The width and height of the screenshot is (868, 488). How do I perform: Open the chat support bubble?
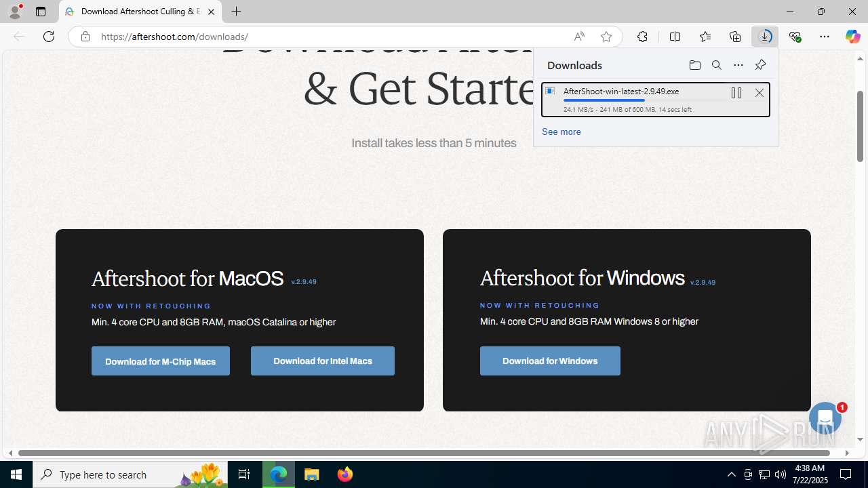click(825, 419)
